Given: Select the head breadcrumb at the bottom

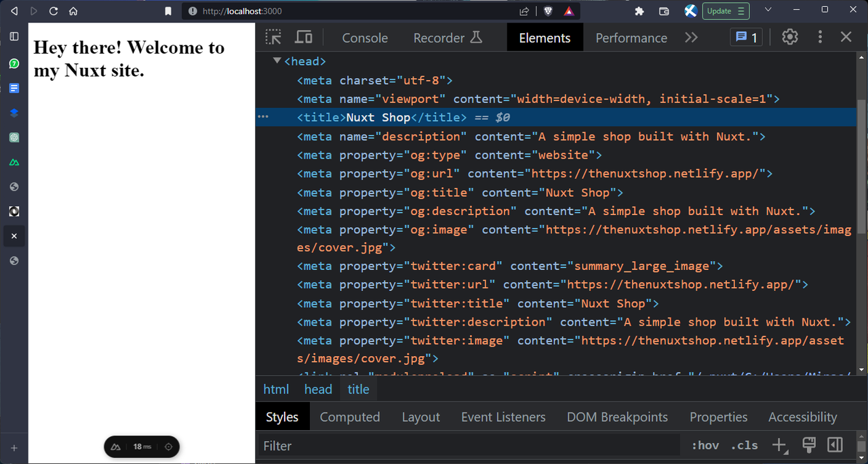Looking at the screenshot, I should pos(318,389).
